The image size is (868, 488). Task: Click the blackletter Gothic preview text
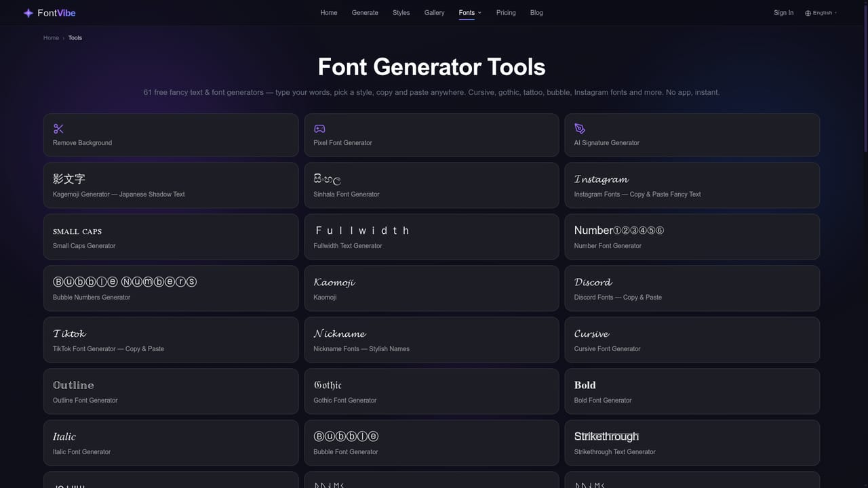click(328, 385)
